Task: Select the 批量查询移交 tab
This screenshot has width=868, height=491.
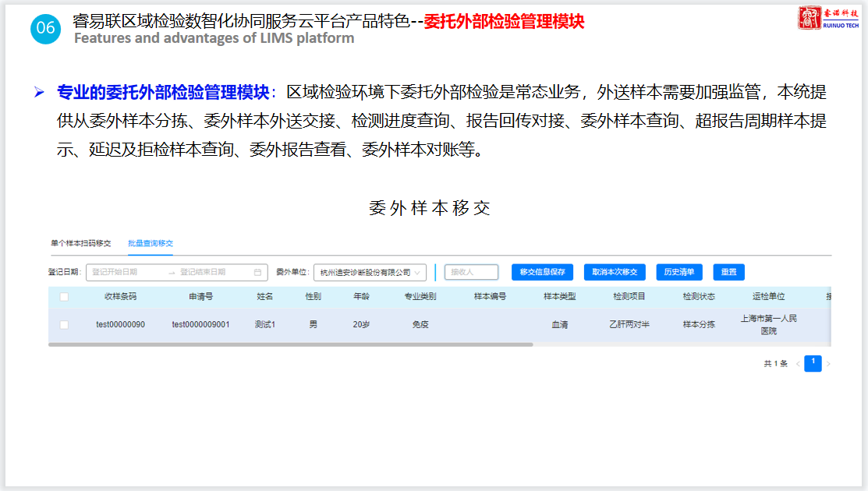Action: point(151,243)
